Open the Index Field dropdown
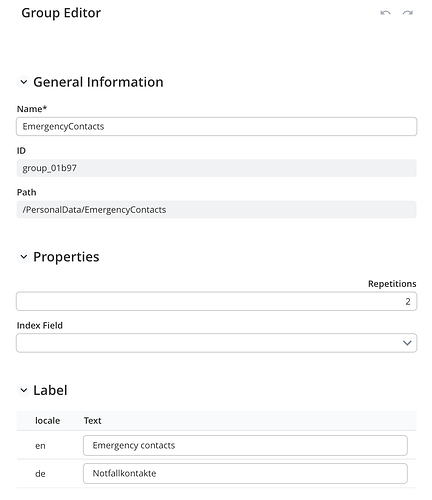Viewport: 432px width, 500px height. pos(216,343)
